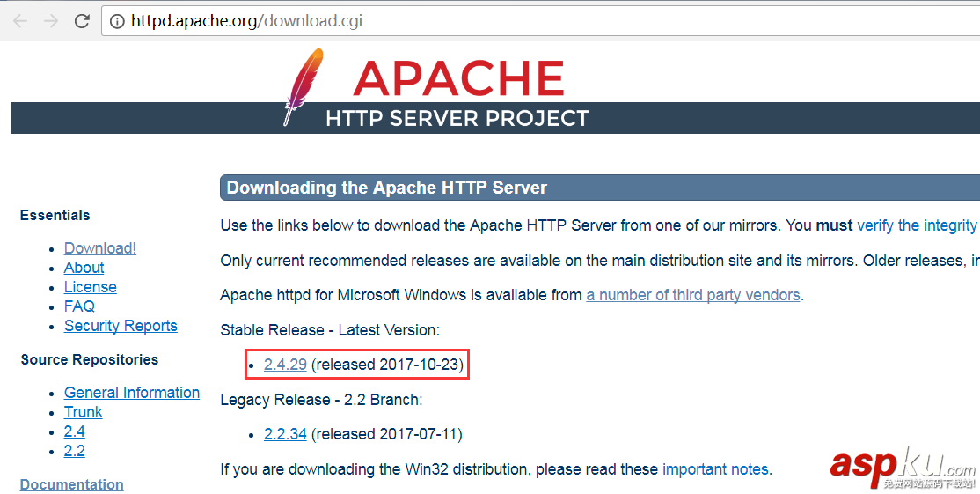Click the browser back arrow
Image resolution: width=980 pixels, height=494 pixels.
pos(19,21)
